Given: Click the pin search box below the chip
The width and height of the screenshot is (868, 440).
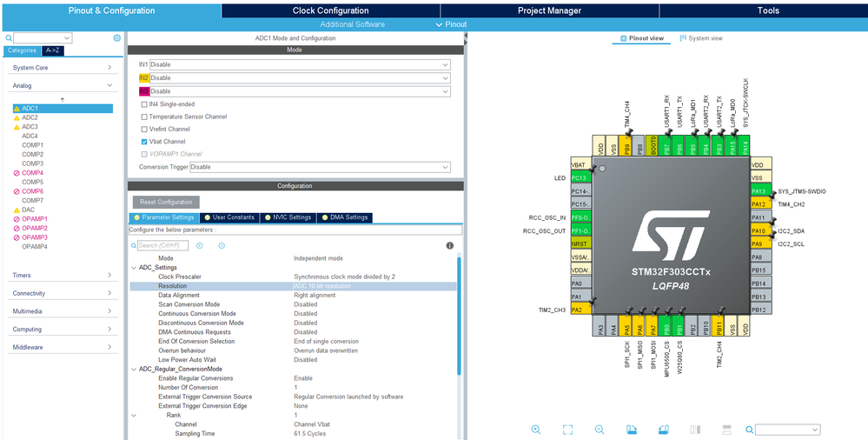Looking at the screenshot, I should (788, 430).
